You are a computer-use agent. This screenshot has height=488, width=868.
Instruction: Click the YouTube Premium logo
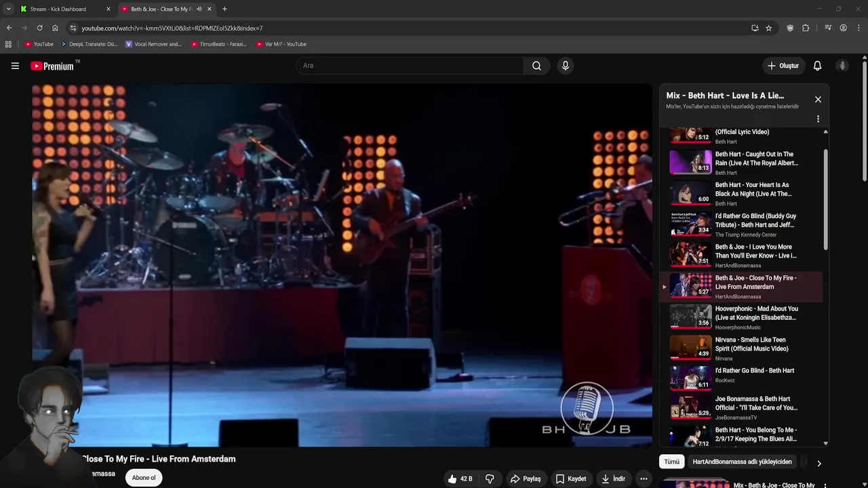pos(52,66)
